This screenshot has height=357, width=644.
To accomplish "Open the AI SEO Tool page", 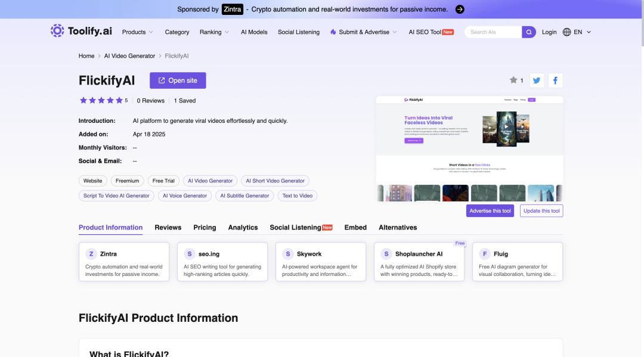I will (431, 32).
